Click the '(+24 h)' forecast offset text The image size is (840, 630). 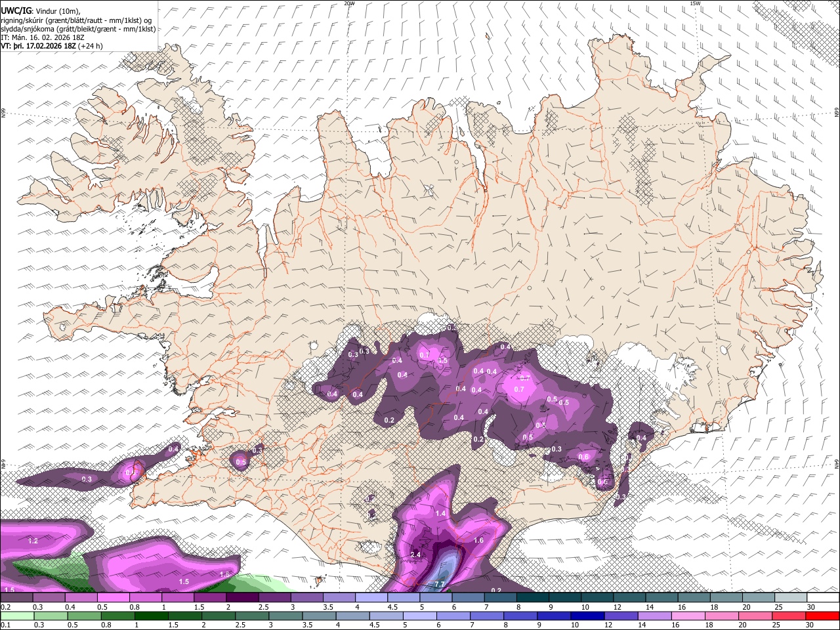(90, 46)
